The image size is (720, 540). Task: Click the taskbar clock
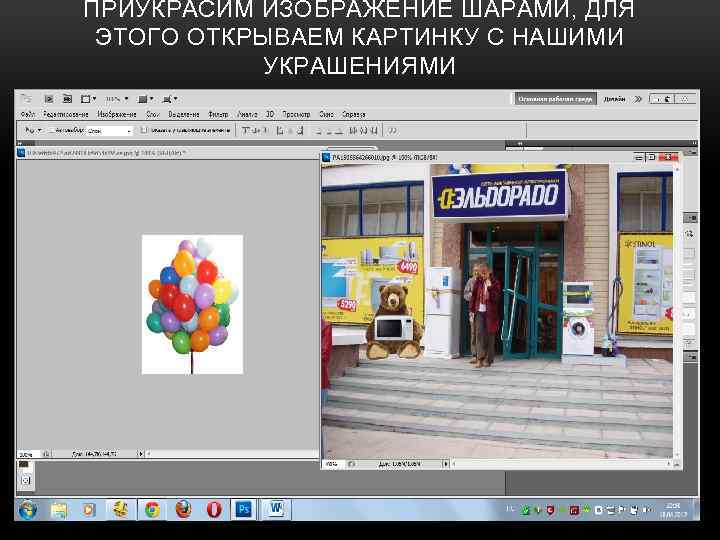pos(672,510)
